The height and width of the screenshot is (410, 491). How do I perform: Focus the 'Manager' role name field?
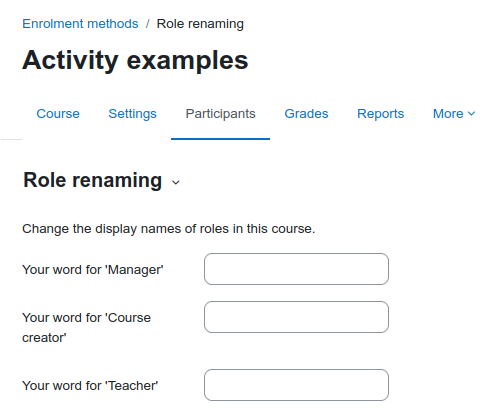pyautogui.click(x=296, y=269)
